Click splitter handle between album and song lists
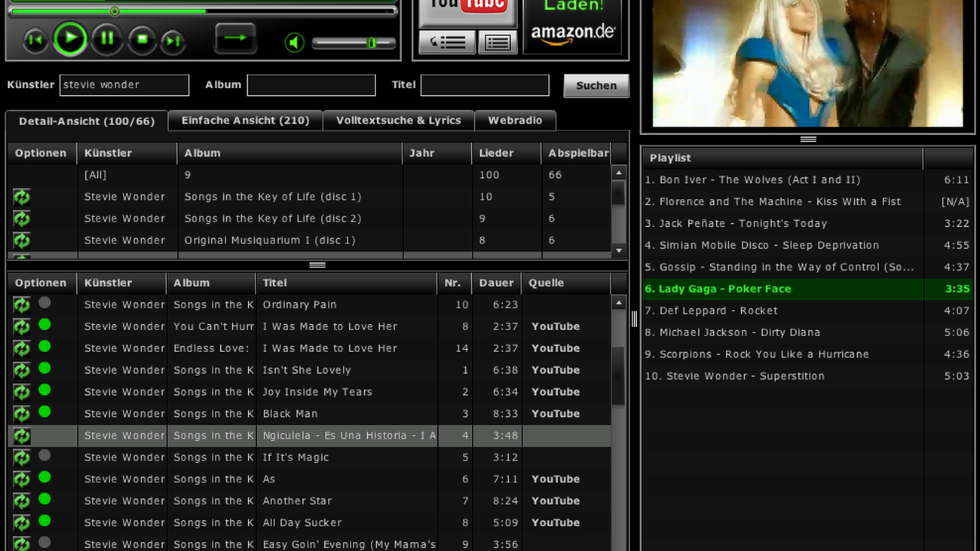This screenshot has height=551, width=980. click(317, 265)
